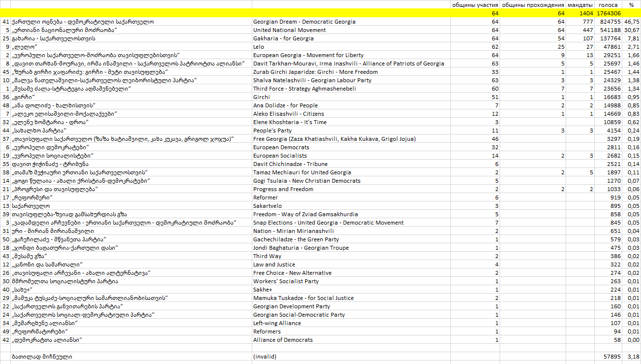Click United National Movement votes 541188
The width and height of the screenshot is (641, 364).
click(608, 30)
